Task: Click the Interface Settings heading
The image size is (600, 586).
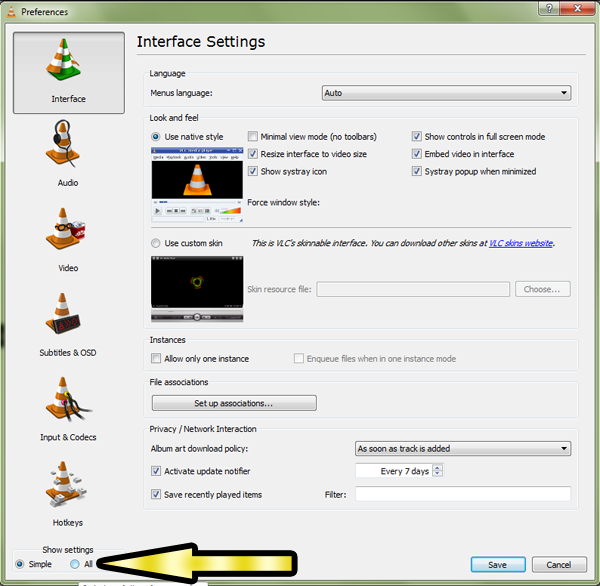Action: coord(201,41)
